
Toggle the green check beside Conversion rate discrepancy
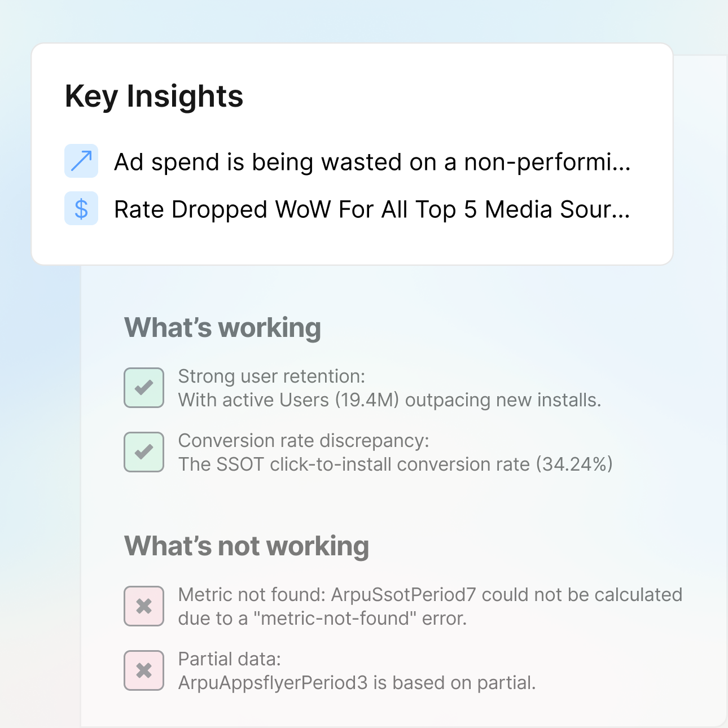pyautogui.click(x=144, y=452)
